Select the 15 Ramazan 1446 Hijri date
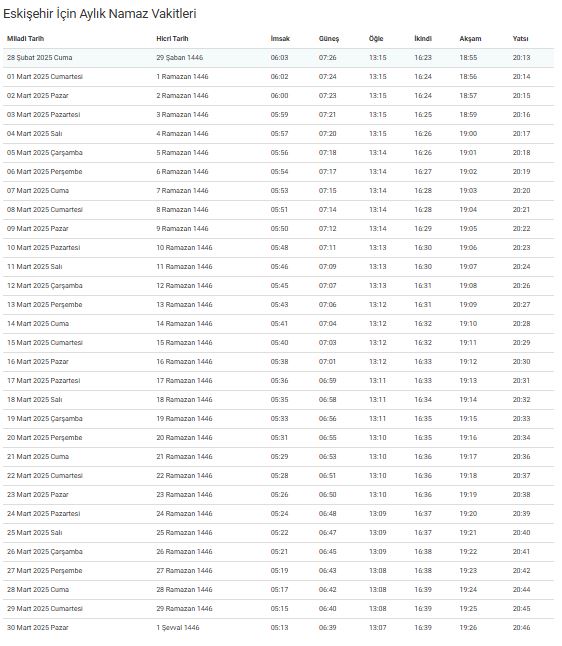 [184, 343]
